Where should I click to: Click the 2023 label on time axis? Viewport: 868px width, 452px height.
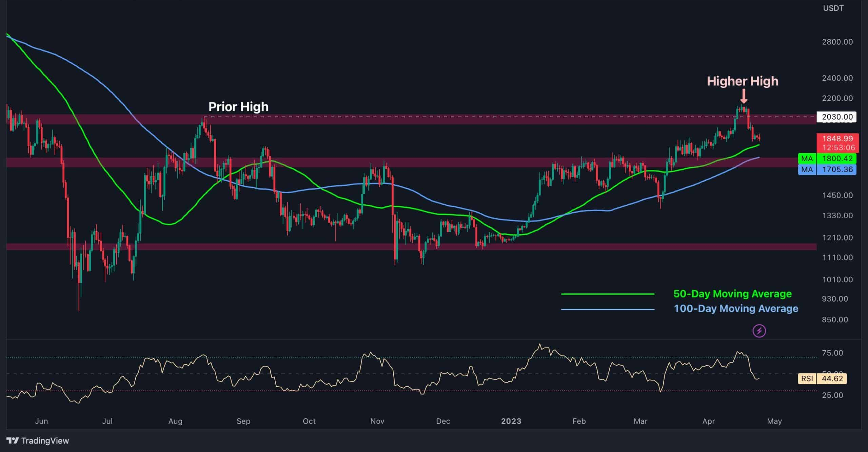point(511,421)
